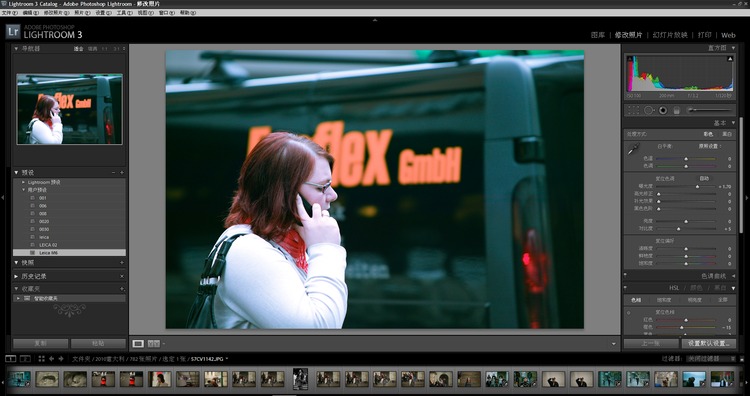Toggle the HSL panel on/off switch
The width and height of the screenshot is (750, 396).
(x=625, y=288)
